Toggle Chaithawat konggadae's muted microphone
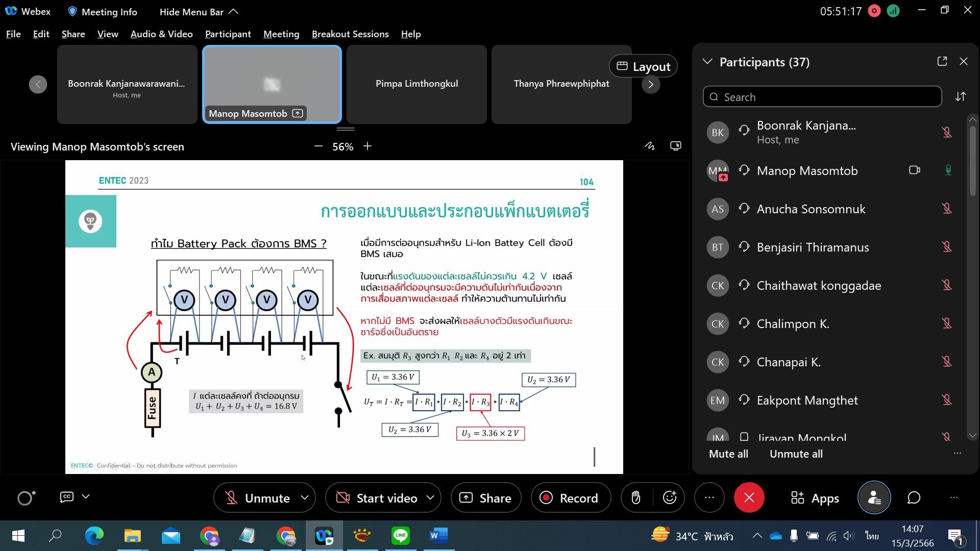Image resolution: width=980 pixels, height=551 pixels. click(947, 285)
